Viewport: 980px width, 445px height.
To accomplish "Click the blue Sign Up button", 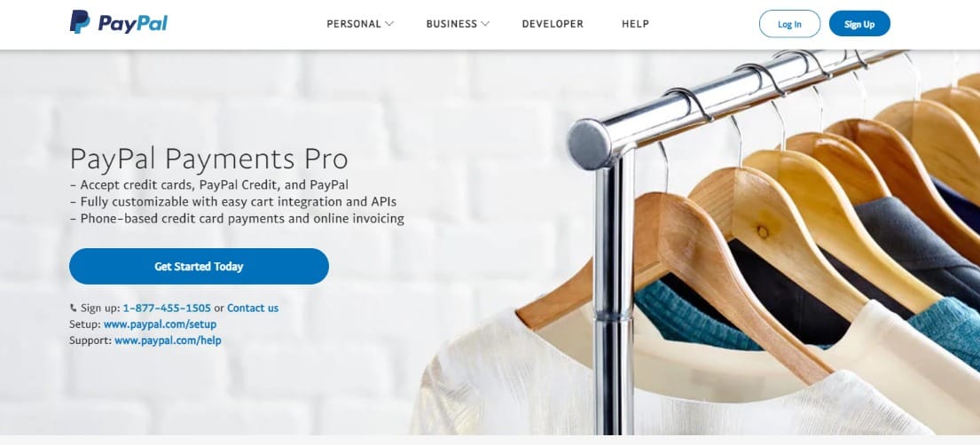I will 859,24.
